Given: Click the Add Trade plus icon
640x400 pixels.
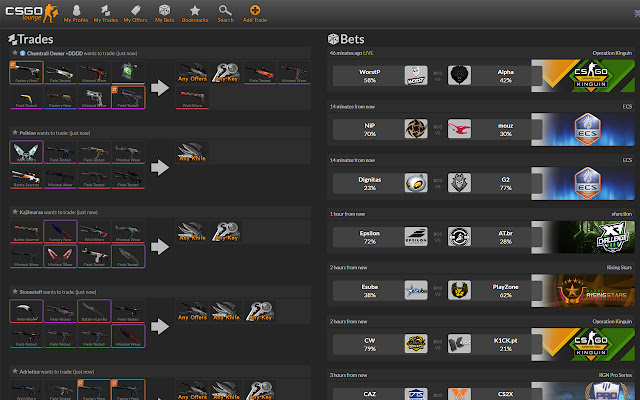Looking at the screenshot, I should tap(255, 12).
